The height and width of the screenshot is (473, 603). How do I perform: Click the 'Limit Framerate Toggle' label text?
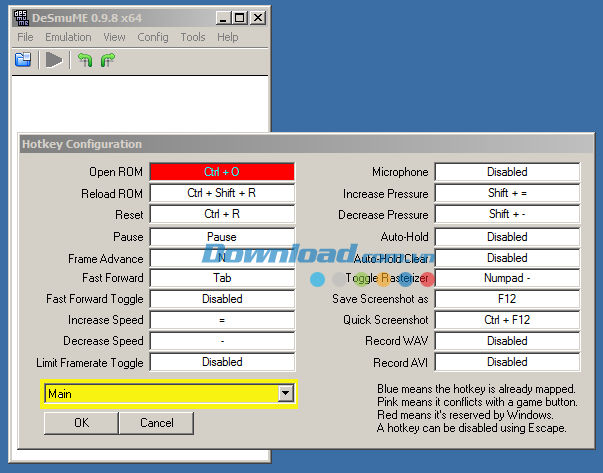(x=90, y=363)
